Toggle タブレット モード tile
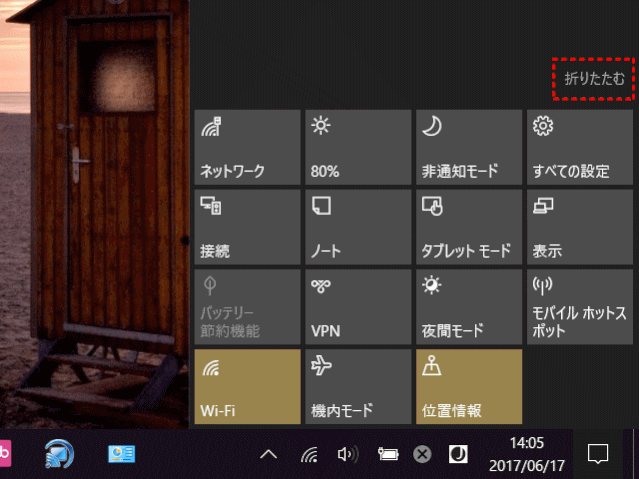Screen dimensions: 639x479 (x=469, y=227)
